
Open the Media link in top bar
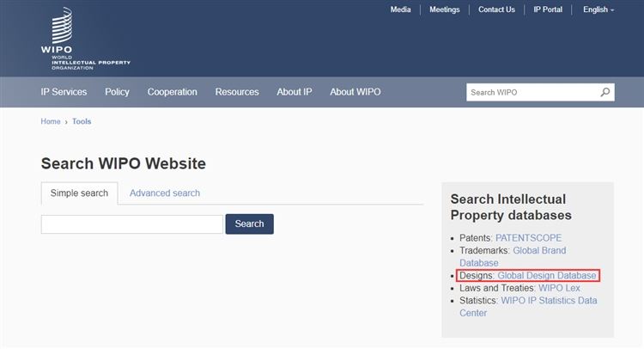pos(400,9)
